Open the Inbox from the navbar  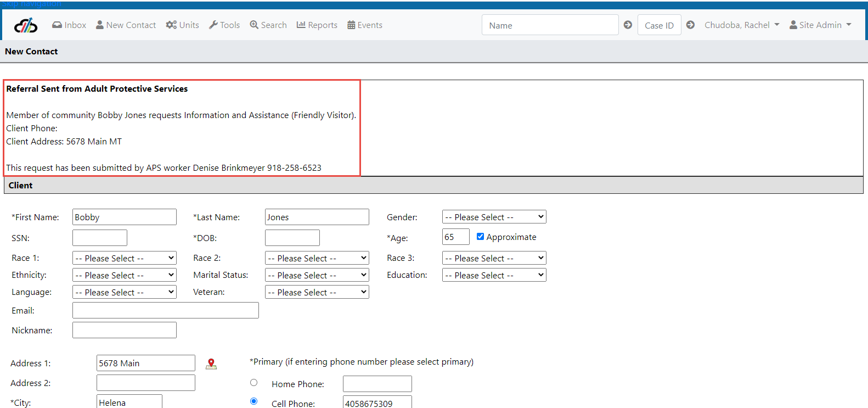[x=69, y=25]
